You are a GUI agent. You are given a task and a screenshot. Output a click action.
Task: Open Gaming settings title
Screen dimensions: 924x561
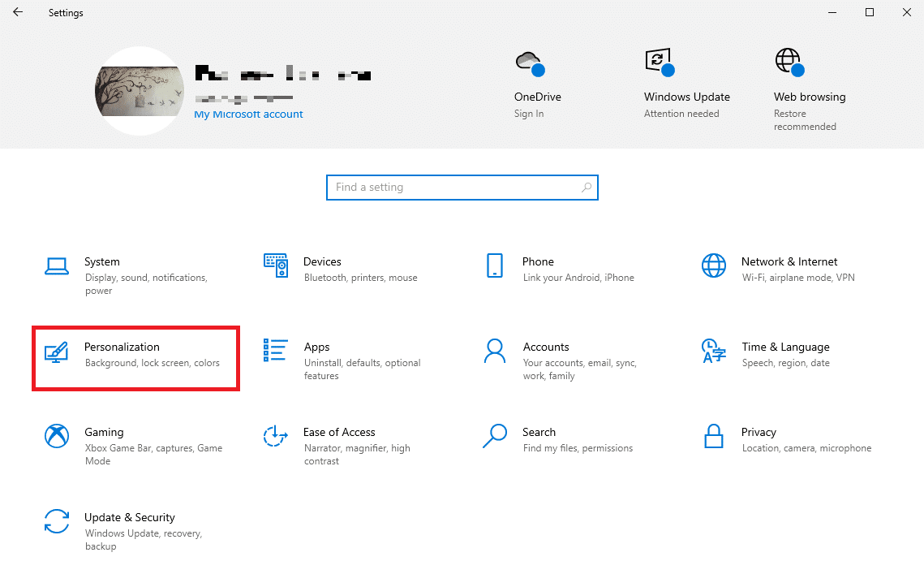(104, 433)
